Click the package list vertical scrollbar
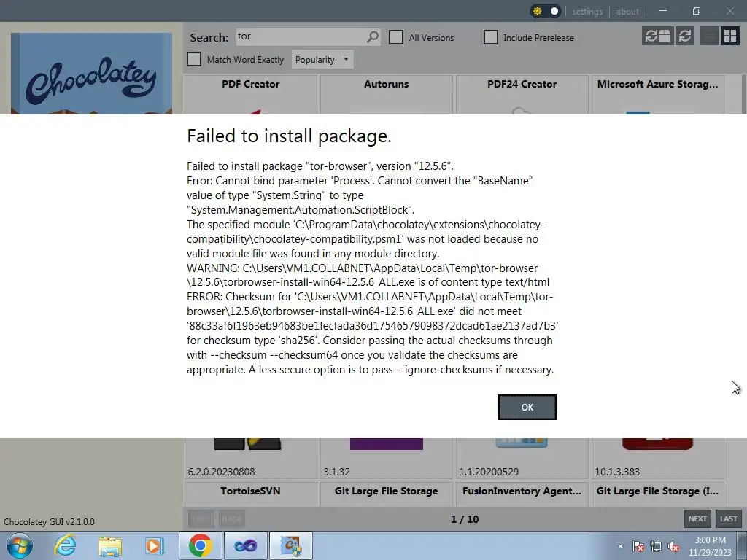 pos(744,94)
